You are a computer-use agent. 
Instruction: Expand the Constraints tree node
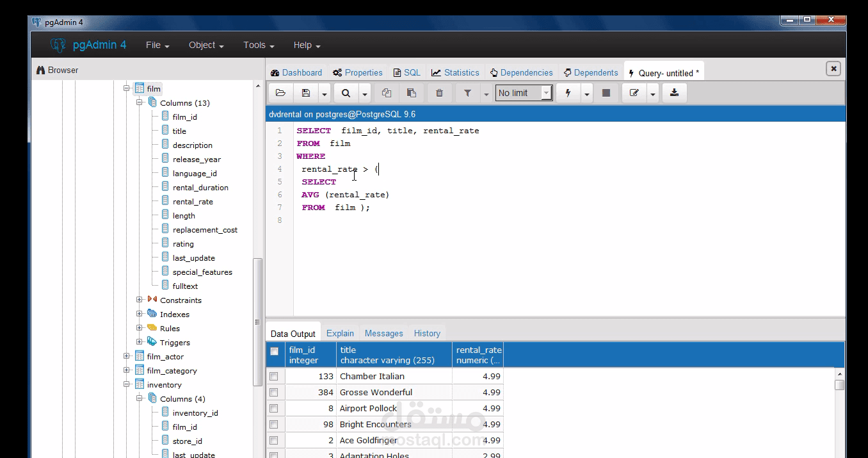(x=139, y=300)
